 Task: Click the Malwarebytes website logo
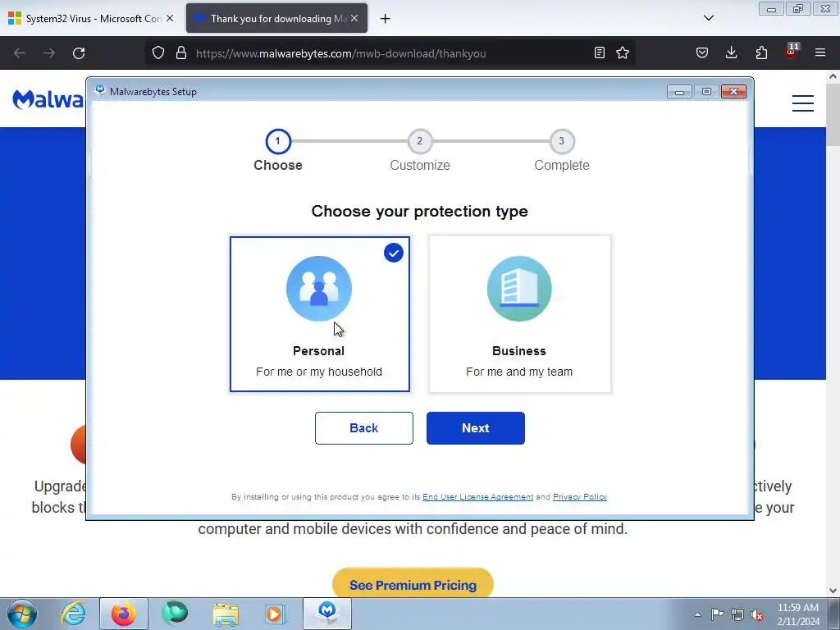coord(48,99)
